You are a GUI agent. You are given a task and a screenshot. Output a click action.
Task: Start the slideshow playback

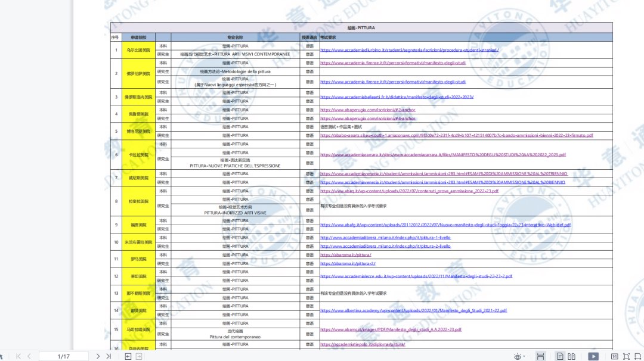(x=593, y=356)
